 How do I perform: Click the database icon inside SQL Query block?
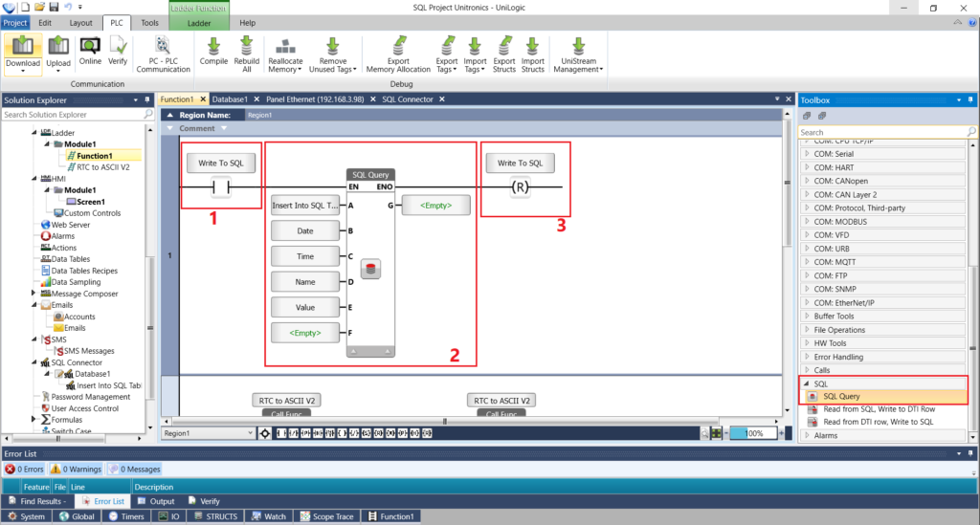point(370,269)
